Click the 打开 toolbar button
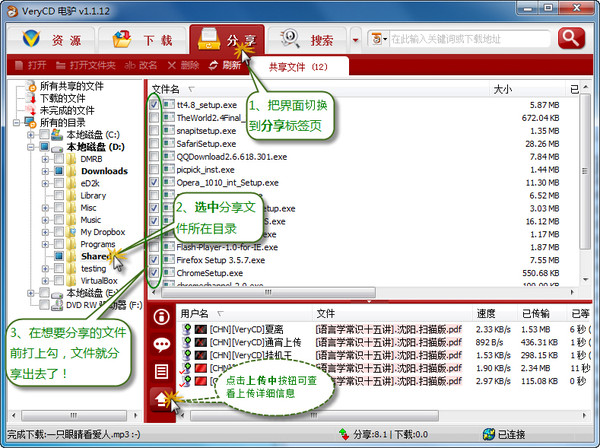This screenshot has height=448, width=600. click(x=31, y=65)
